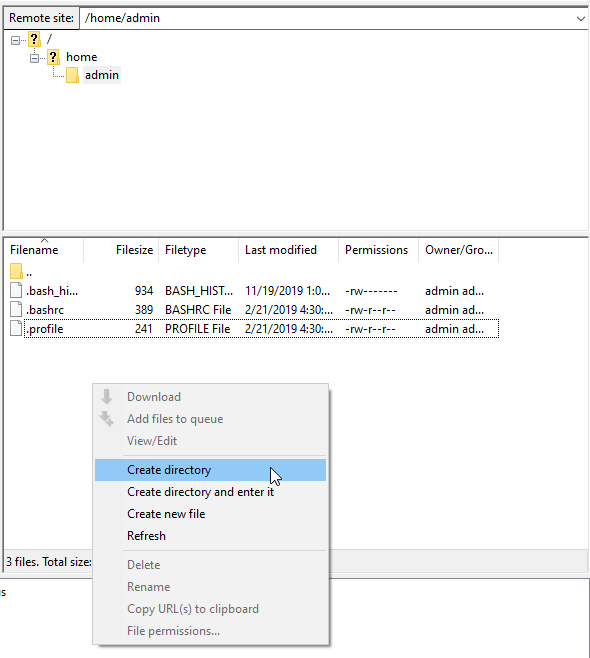Click into the Remote site path field
The image size is (590, 658).
pyautogui.click(x=327, y=18)
